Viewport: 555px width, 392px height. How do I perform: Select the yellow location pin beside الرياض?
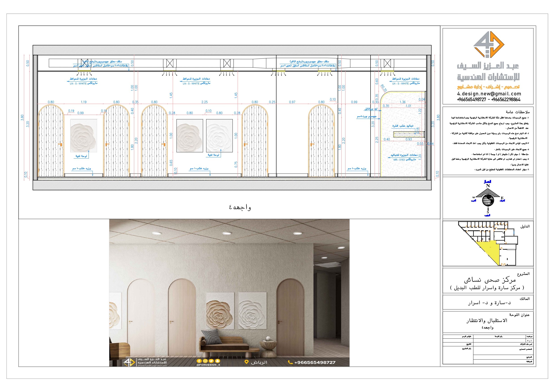tap(247, 362)
